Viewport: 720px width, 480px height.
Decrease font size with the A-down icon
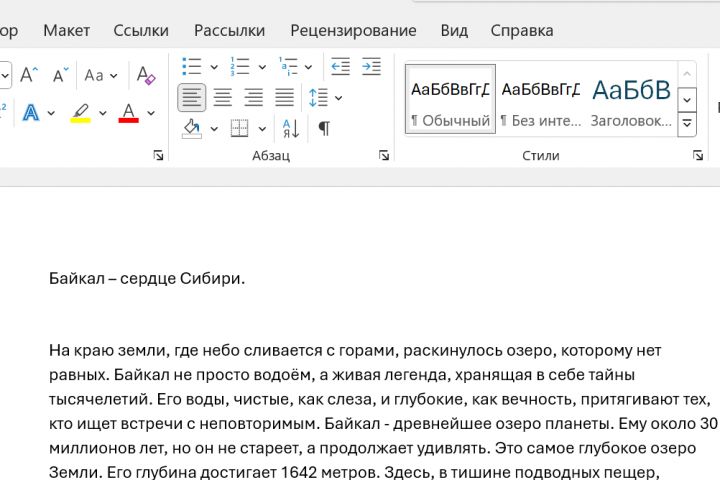60,74
